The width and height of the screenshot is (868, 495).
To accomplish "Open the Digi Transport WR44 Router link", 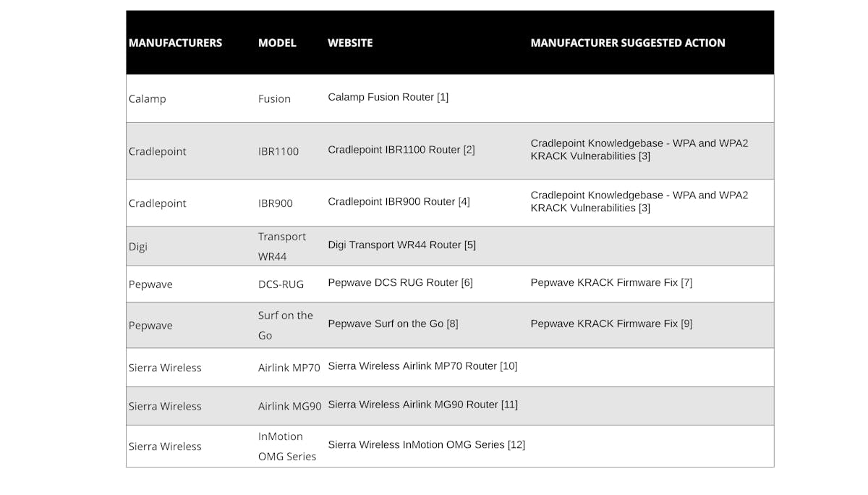I will pos(401,245).
